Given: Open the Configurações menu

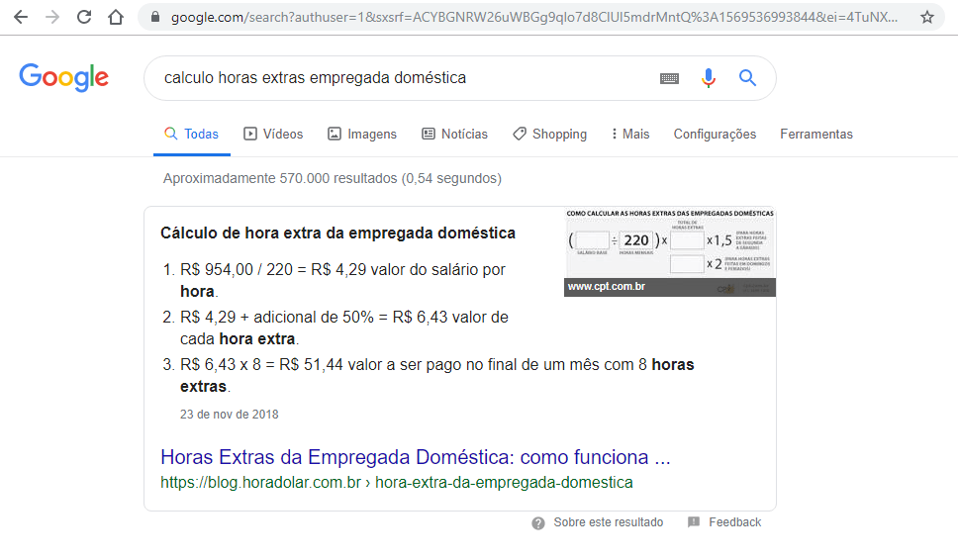Looking at the screenshot, I should coord(715,134).
